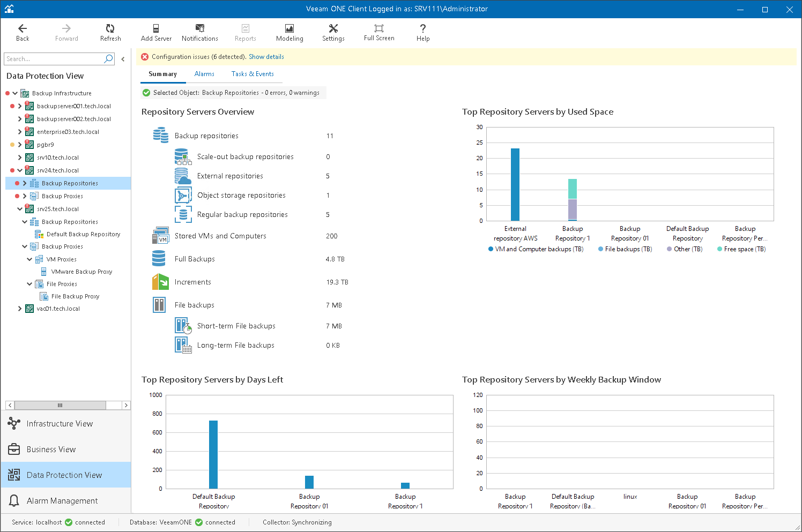Switch to the Alarms tab
This screenshot has width=802, height=532.
point(204,74)
